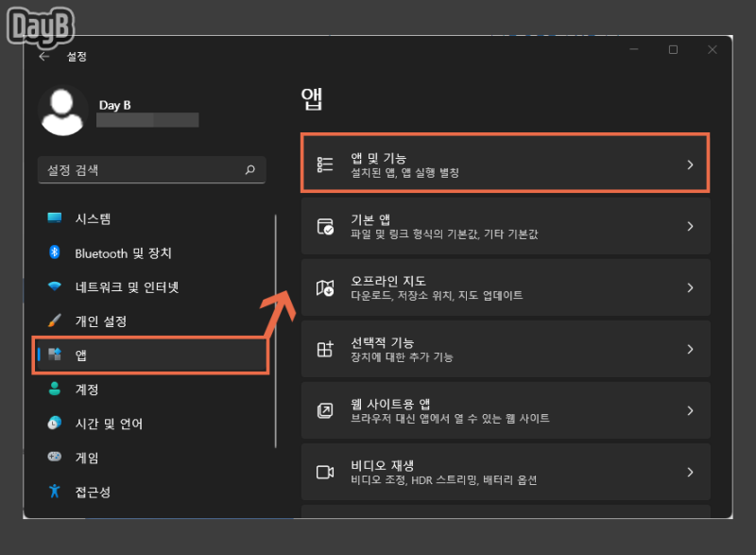
Task: Expand the 비디오 재생 chevron
Action: click(690, 472)
